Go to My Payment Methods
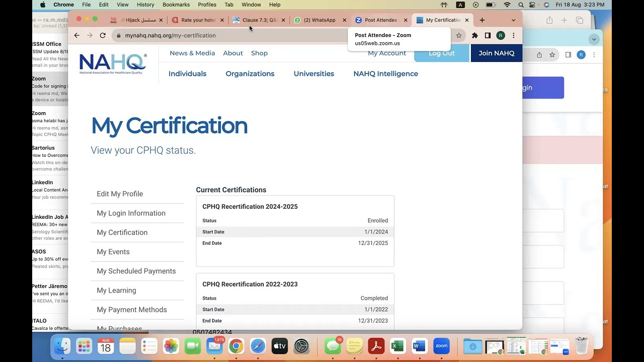This screenshot has height=362, width=644. (132, 310)
